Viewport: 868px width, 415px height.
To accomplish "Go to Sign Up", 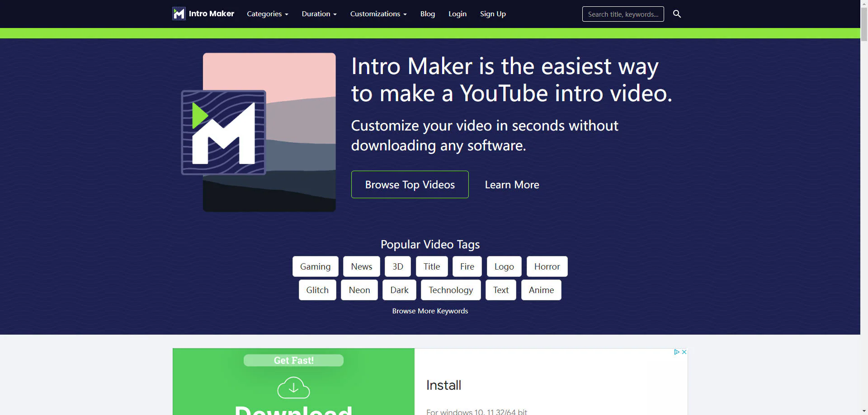I will click(493, 14).
